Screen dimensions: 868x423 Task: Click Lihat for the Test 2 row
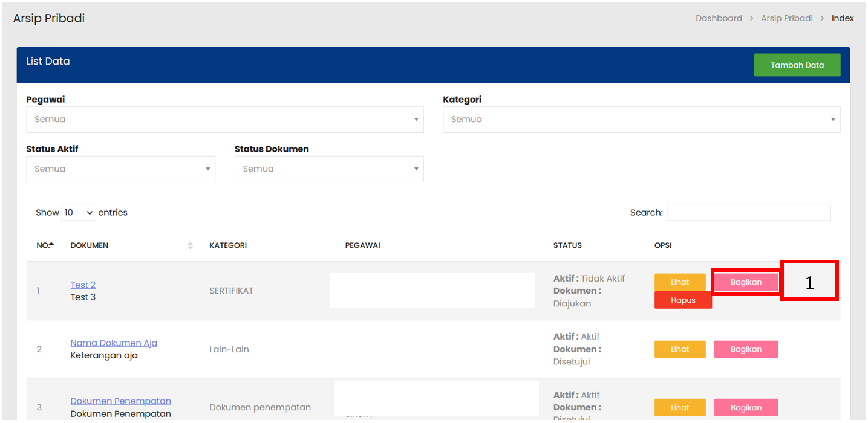[680, 282]
